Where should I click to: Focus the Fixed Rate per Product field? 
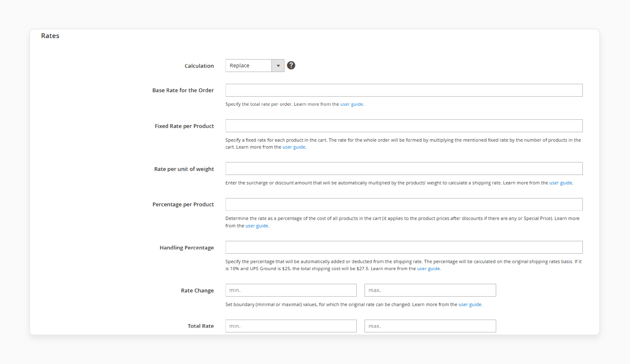[x=404, y=126]
